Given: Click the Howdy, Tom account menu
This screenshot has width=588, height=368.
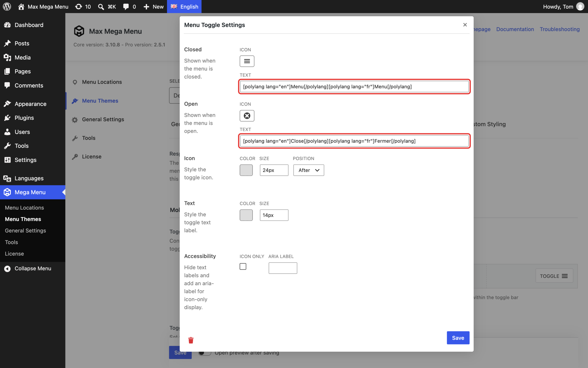Looking at the screenshot, I should [563, 7].
